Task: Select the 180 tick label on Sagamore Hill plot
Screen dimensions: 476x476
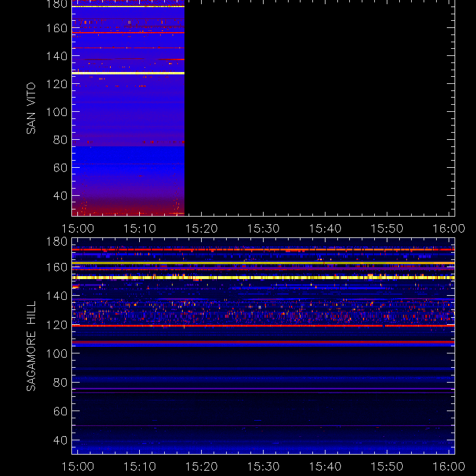Action: point(57,242)
